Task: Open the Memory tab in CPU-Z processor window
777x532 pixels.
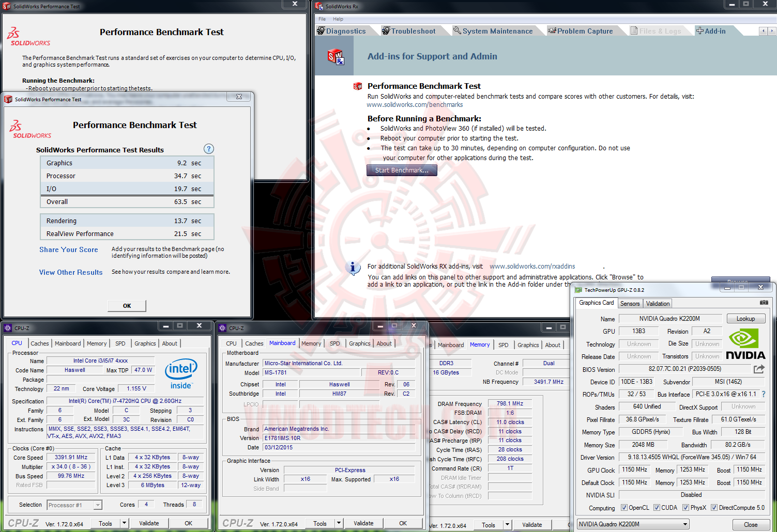Action: (97, 343)
